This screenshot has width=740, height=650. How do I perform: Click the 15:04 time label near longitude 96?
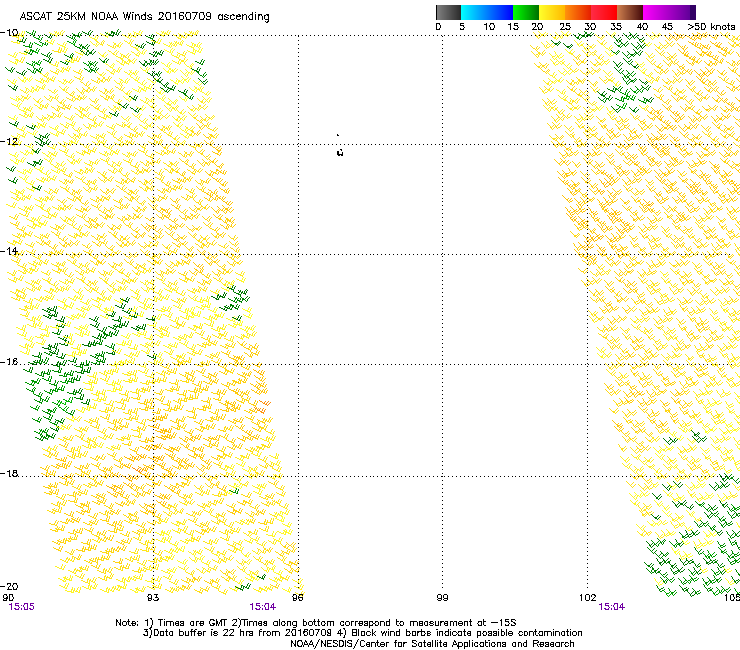coord(262,607)
